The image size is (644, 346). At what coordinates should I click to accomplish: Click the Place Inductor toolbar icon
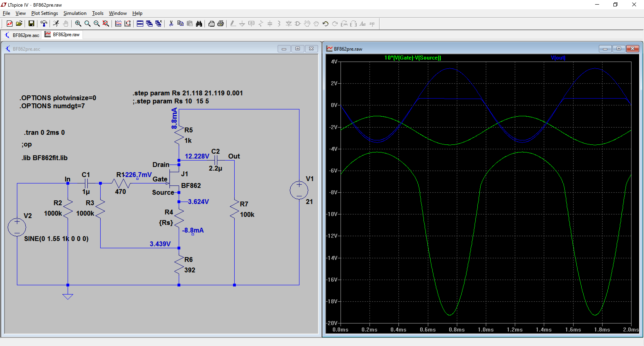(x=279, y=24)
